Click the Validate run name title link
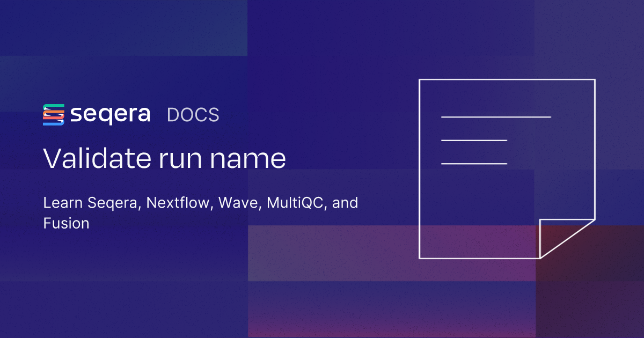The width and height of the screenshot is (644, 338). [x=165, y=158]
